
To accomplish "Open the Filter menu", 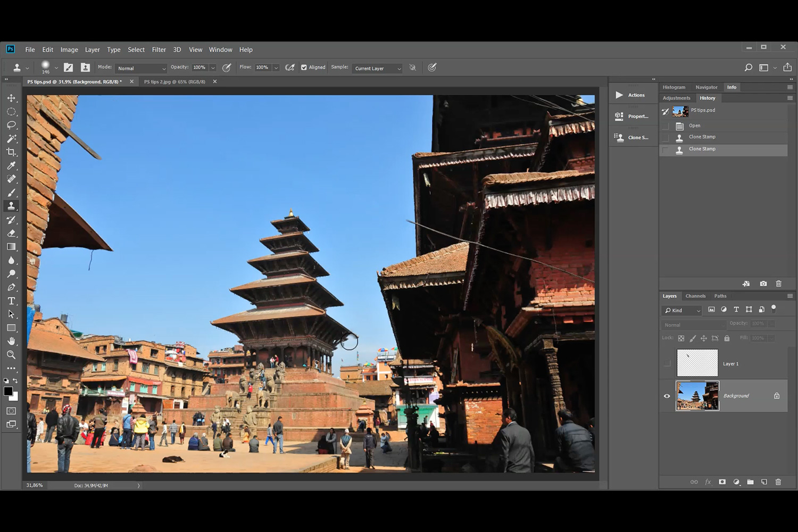I will [x=159, y=49].
